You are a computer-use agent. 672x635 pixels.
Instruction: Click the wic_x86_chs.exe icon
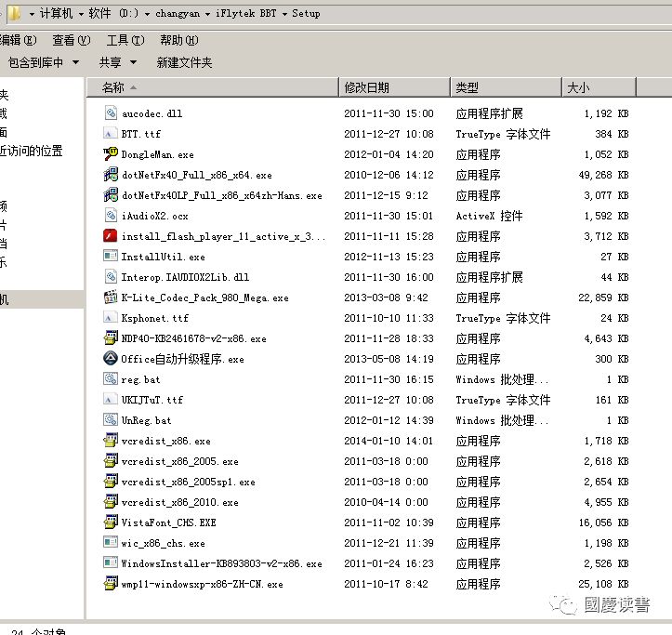click(111, 543)
